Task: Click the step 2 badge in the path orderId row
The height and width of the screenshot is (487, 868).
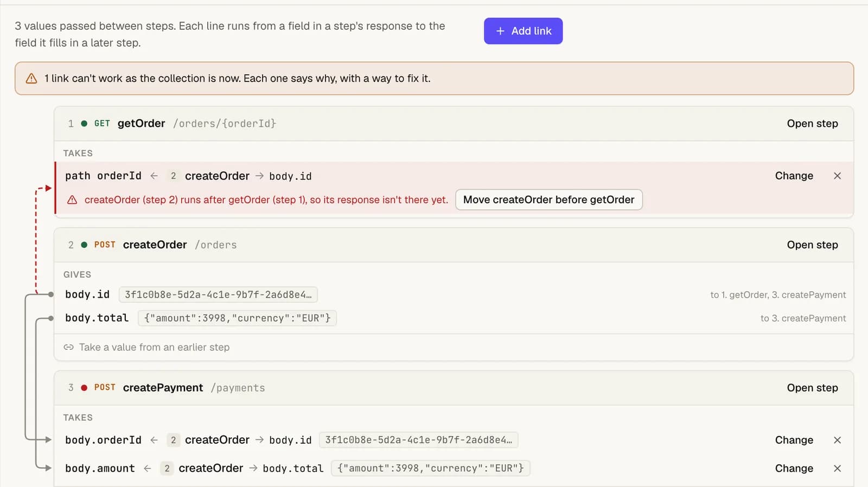Action: 173,176
